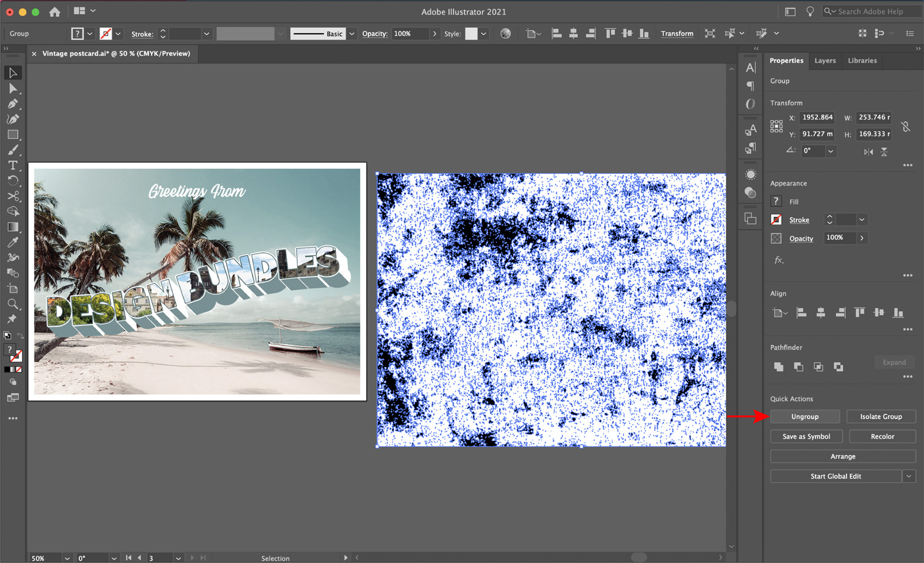Open the Edit Toolbar three-dots menu
The image size is (924, 563).
coord(13,418)
